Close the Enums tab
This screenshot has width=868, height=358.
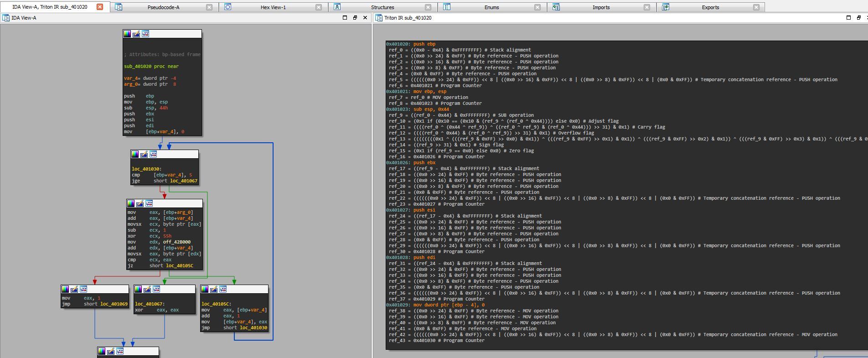pos(537,7)
